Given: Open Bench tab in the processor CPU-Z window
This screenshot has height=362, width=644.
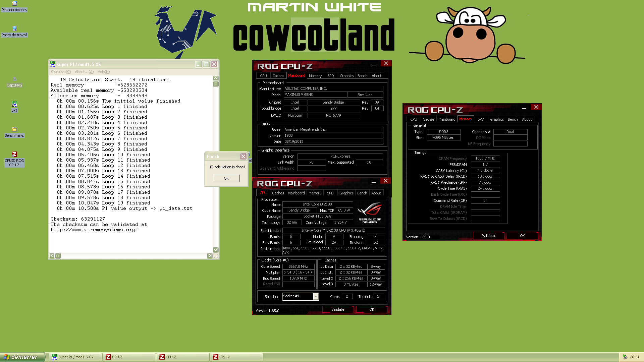Looking at the screenshot, I should point(362,193).
